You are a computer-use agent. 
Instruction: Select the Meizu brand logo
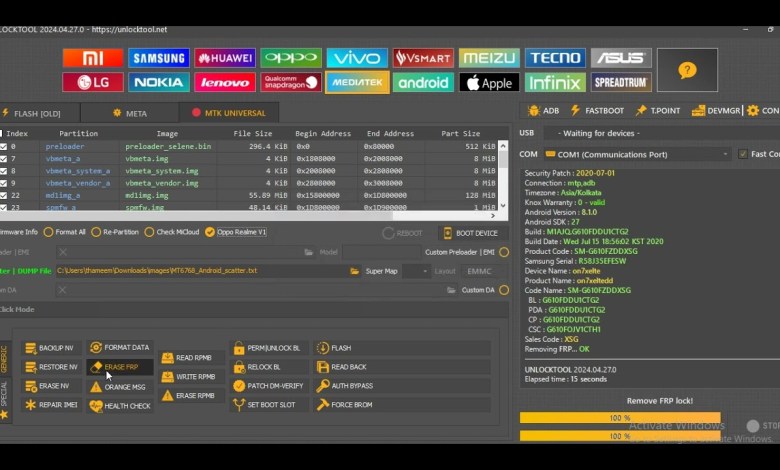click(x=489, y=58)
